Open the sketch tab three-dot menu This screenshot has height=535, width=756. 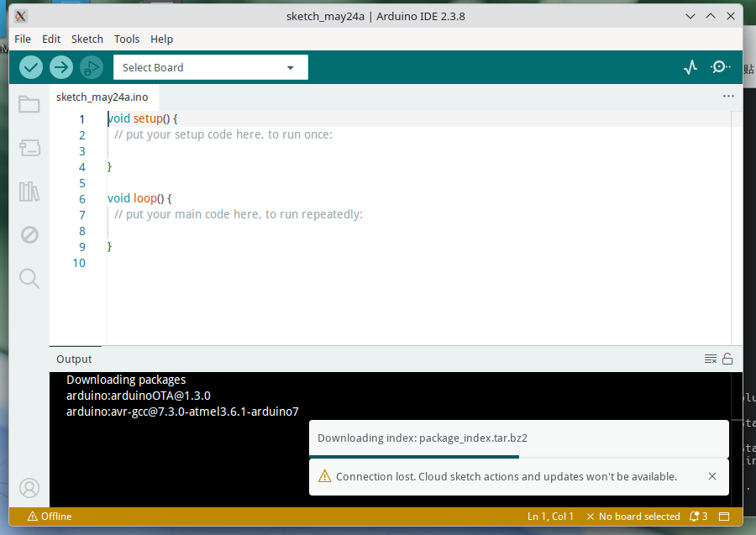click(728, 97)
